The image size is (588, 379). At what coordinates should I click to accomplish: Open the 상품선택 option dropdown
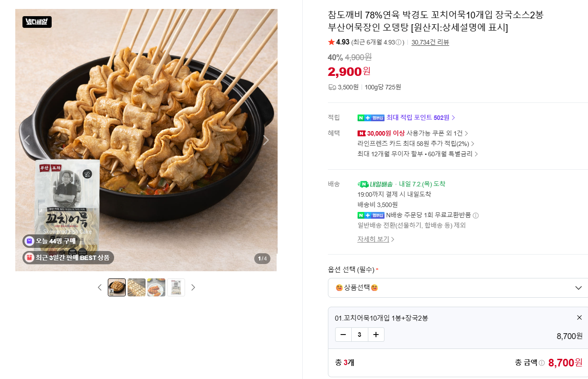click(x=458, y=288)
